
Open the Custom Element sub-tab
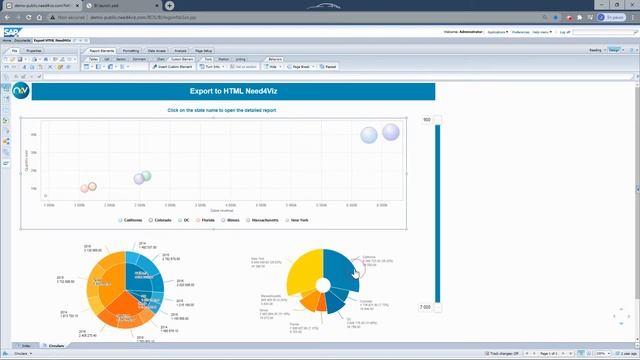[182, 59]
